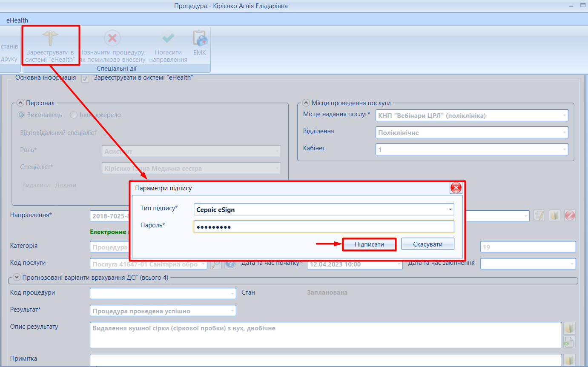
Task: Click into the 'Пароль' password field
Action: (x=324, y=227)
